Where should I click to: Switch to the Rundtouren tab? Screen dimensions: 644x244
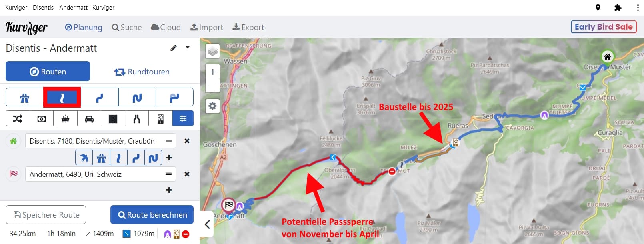[142, 72]
